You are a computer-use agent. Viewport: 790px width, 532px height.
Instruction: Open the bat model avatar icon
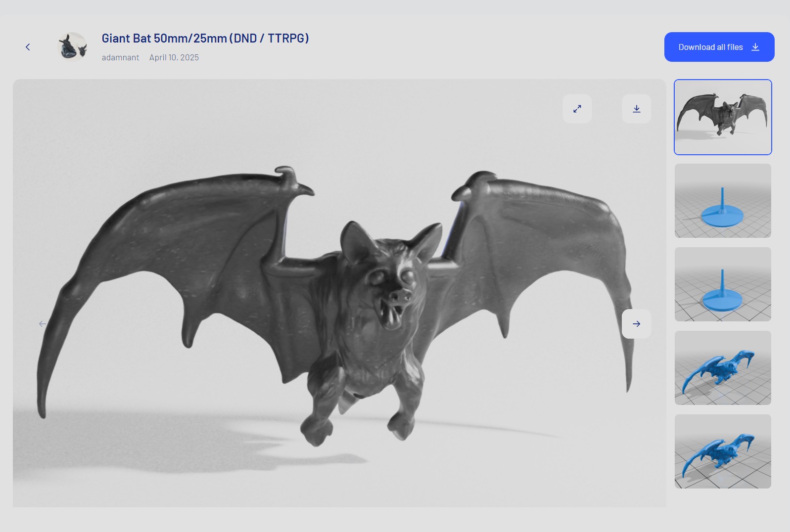(x=73, y=47)
